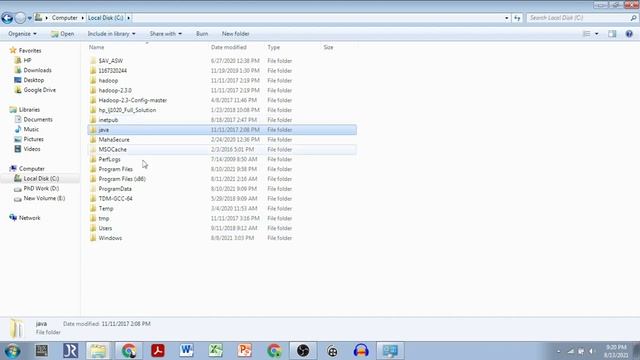Open PowerPoint from the taskbar
This screenshot has height=360, width=640.
click(x=244, y=351)
